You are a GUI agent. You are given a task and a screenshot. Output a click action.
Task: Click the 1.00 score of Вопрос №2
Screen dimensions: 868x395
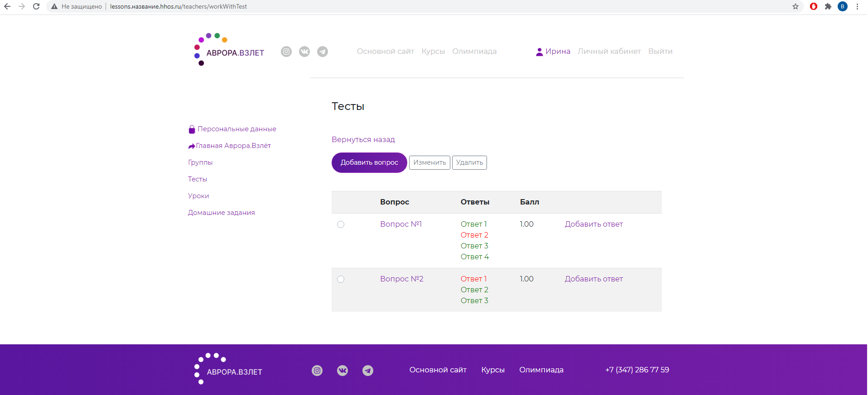[527, 279]
